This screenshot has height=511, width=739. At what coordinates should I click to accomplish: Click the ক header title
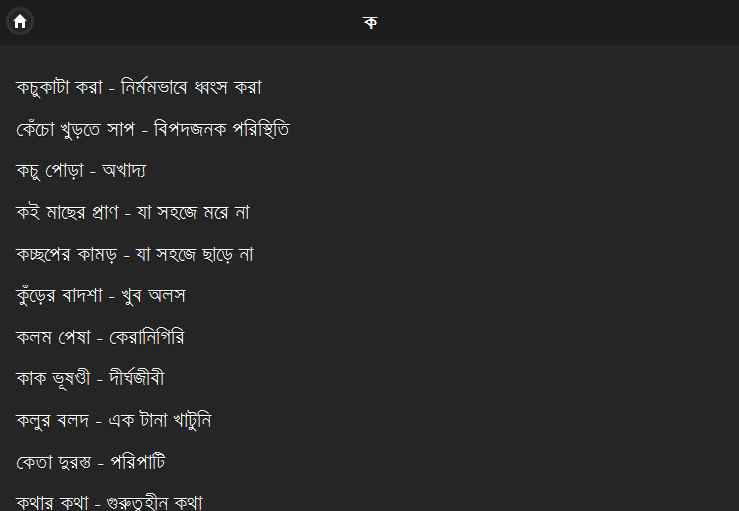click(x=370, y=22)
